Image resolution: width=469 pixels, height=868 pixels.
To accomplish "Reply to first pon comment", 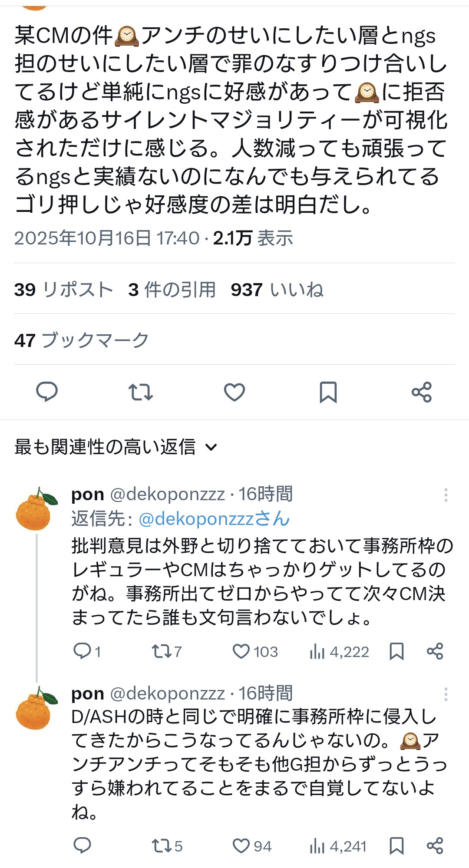I will tap(82, 651).
